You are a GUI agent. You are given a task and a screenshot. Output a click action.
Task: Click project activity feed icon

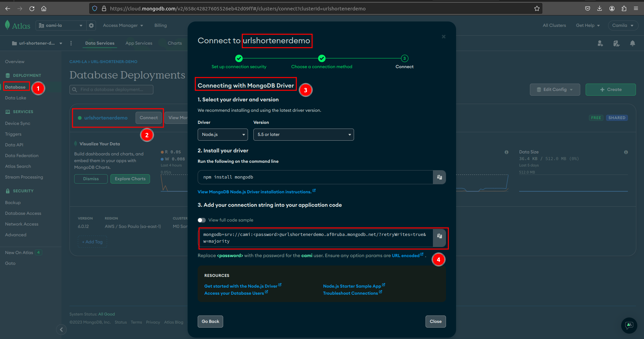click(616, 43)
